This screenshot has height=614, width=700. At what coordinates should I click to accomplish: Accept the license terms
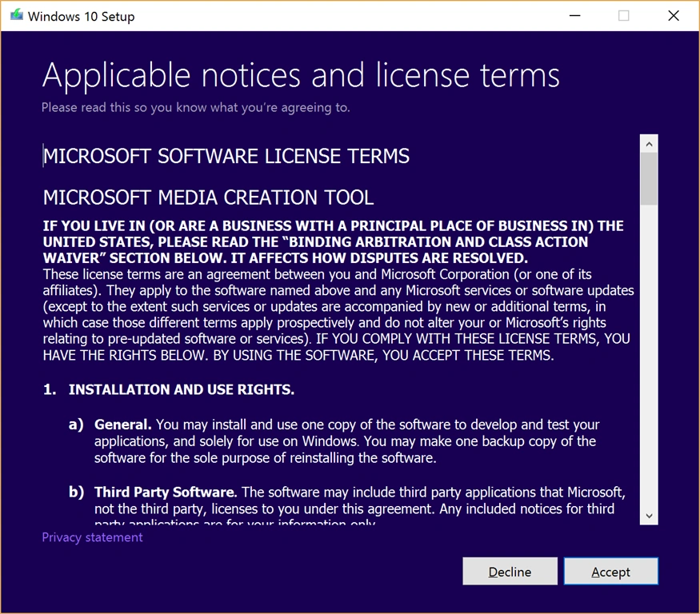point(610,571)
